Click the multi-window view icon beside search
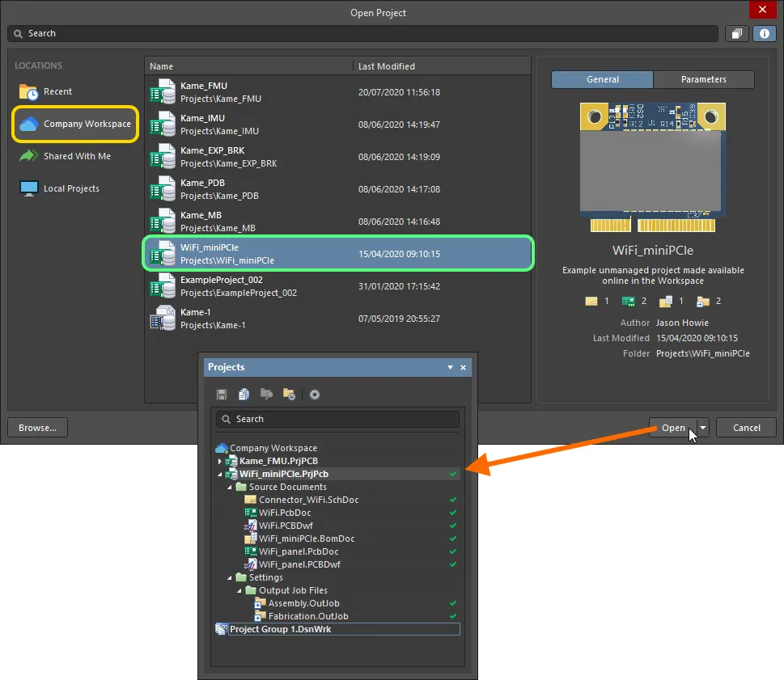The image size is (784, 680). [x=737, y=33]
